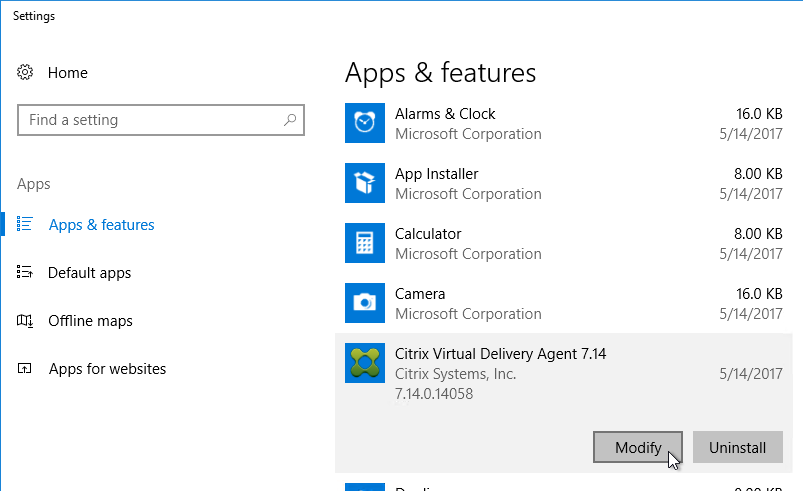Click the 8.00 KB size for Calculator
This screenshot has width=803, height=491.
click(758, 234)
